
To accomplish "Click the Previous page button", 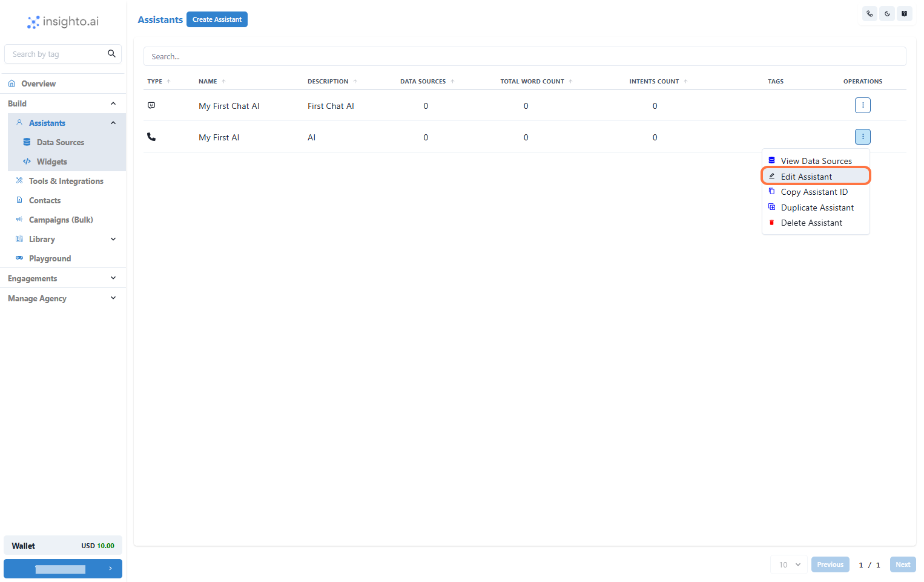I will tap(830, 564).
